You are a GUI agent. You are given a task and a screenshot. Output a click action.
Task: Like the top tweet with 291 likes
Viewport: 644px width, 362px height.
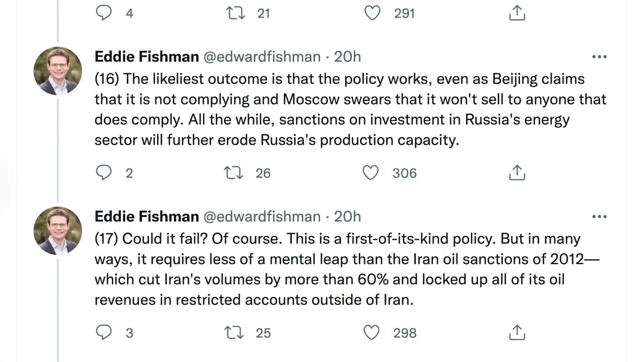tap(372, 13)
